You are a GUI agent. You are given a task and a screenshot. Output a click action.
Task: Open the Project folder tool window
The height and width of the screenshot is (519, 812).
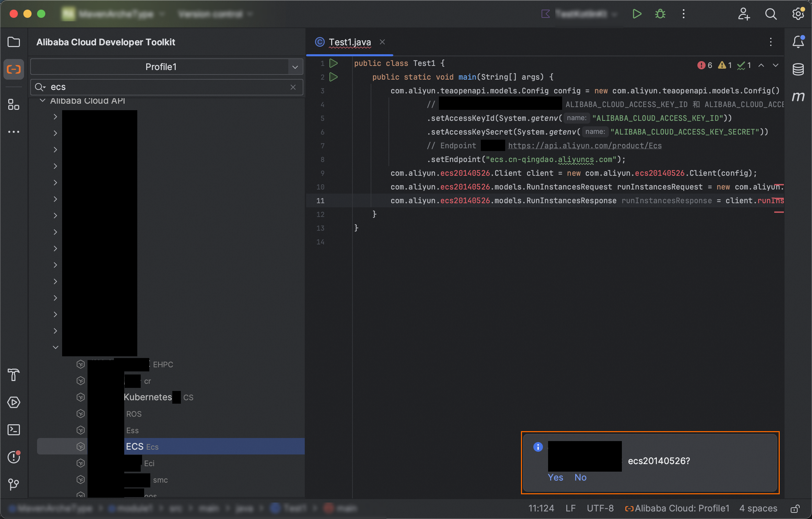click(x=14, y=42)
